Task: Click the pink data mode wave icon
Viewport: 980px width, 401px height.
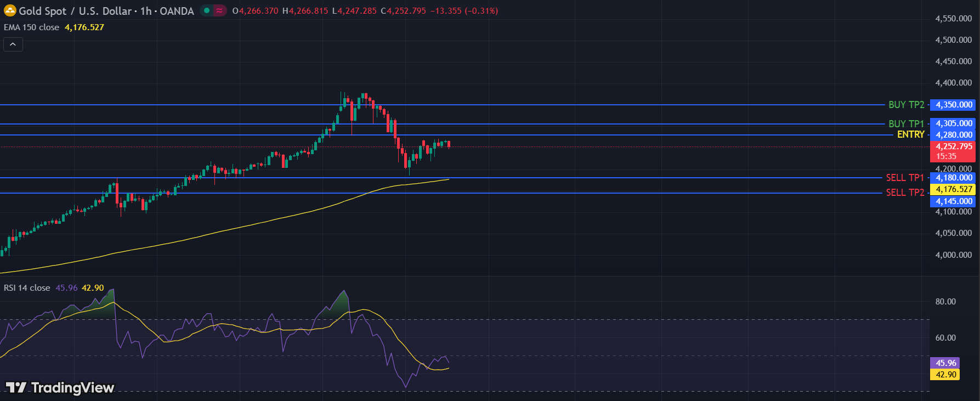Action: coord(219,10)
